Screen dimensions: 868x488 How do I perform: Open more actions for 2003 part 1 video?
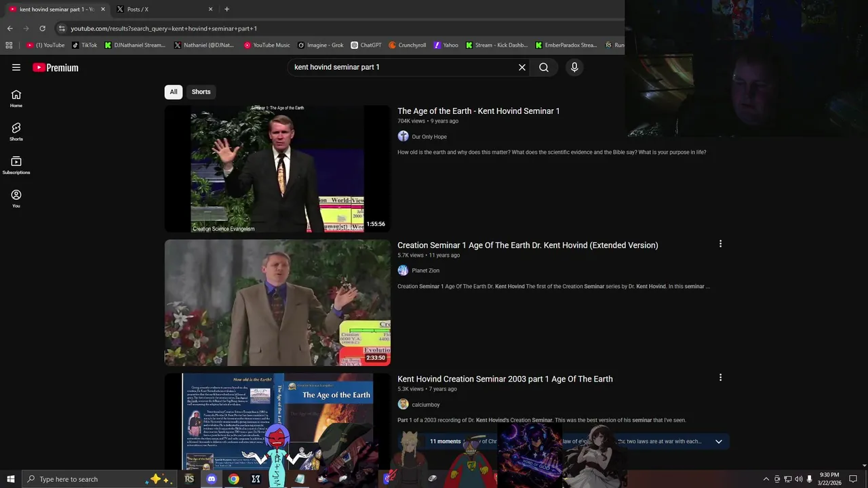tap(720, 378)
